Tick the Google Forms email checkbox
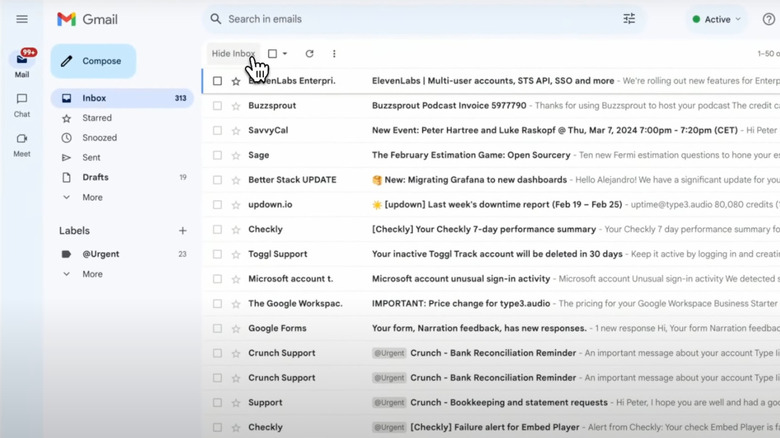The width and height of the screenshot is (780, 438). [x=217, y=328]
